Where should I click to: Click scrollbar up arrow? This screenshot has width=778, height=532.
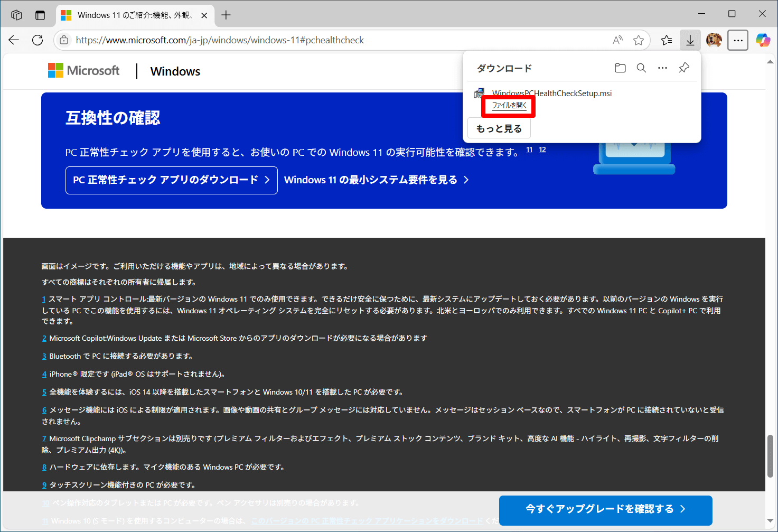click(771, 62)
